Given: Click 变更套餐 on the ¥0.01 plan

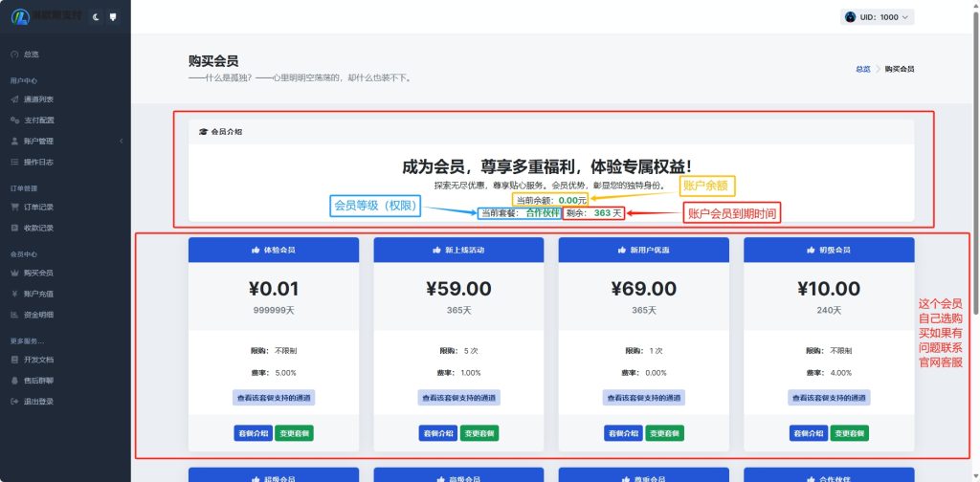Looking at the screenshot, I should (294, 433).
